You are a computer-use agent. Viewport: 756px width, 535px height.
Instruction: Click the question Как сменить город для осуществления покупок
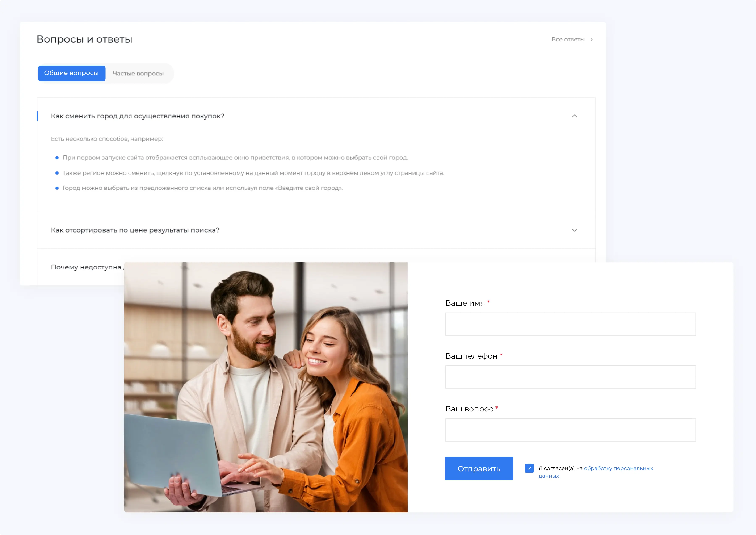click(x=137, y=116)
